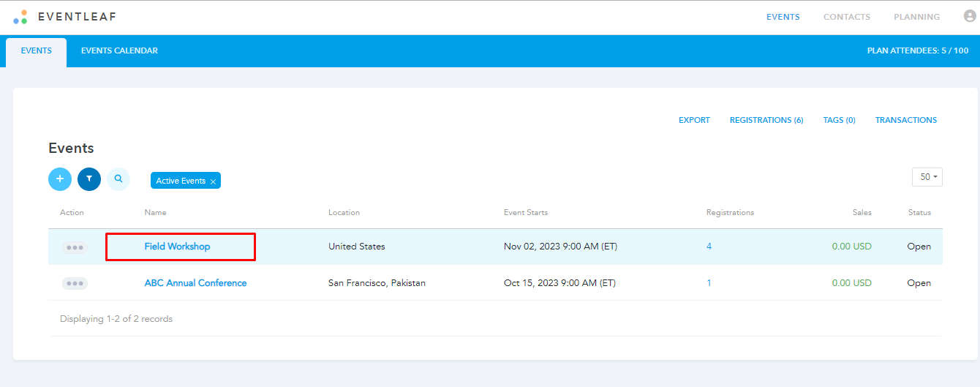This screenshot has height=387, width=980.
Task: Click the Active Events filter label
Action: pos(181,181)
